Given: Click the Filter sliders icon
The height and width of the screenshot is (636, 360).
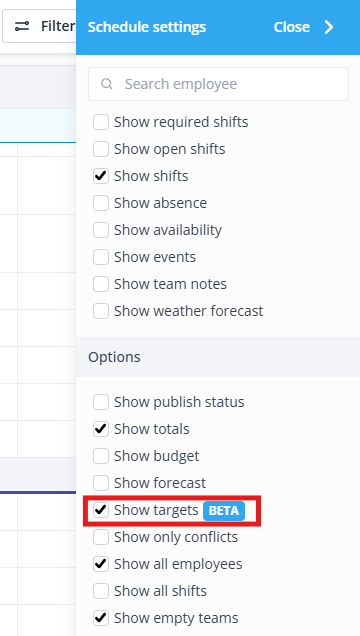Looking at the screenshot, I should (22, 27).
